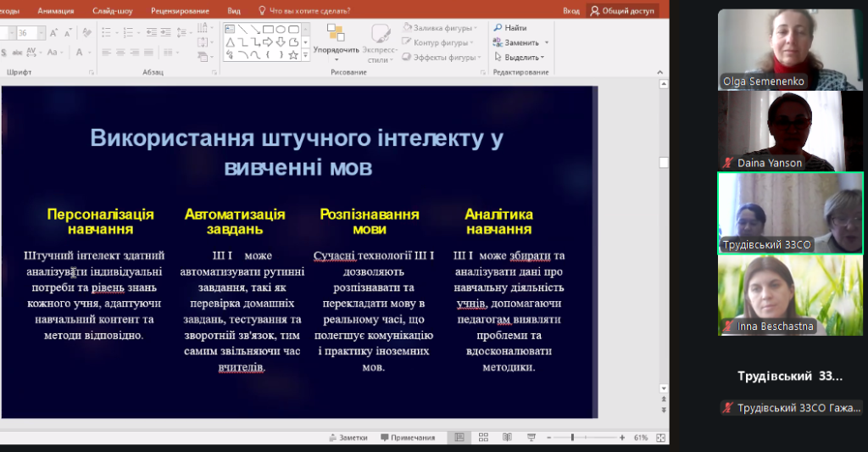This screenshot has height=452, width=868.
Task: Select the star shape in shapes gallery
Action: pos(293,55)
